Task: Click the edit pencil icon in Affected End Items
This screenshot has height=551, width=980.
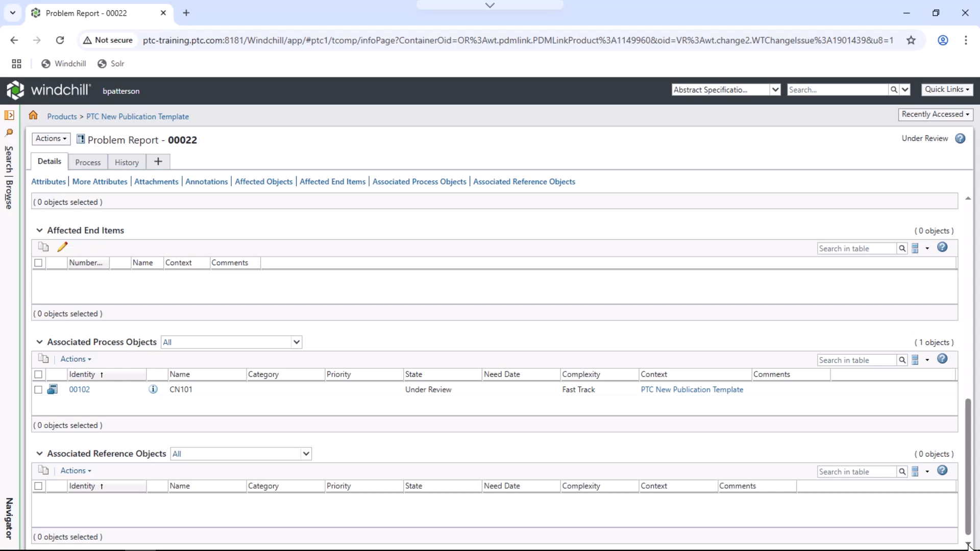Action: [x=62, y=247]
